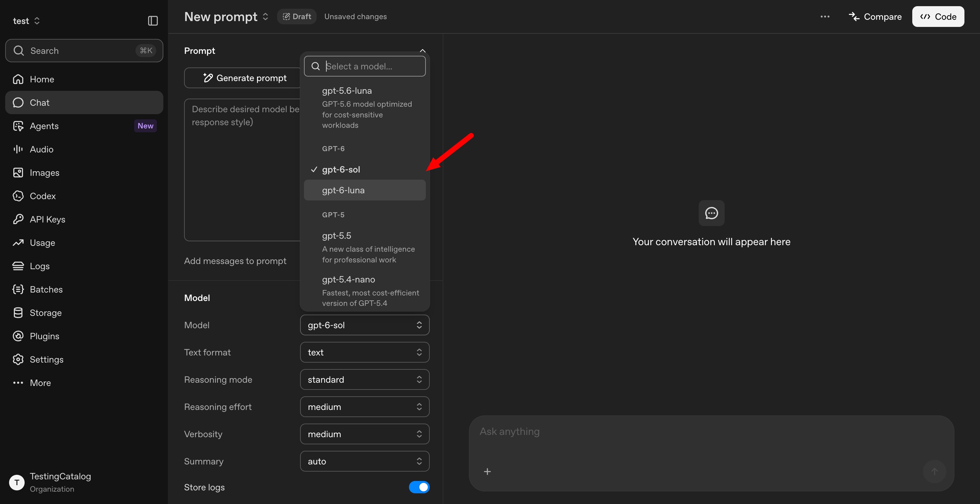Open the Reasoning mode dropdown
Screen dimensions: 980x504
click(x=365, y=379)
